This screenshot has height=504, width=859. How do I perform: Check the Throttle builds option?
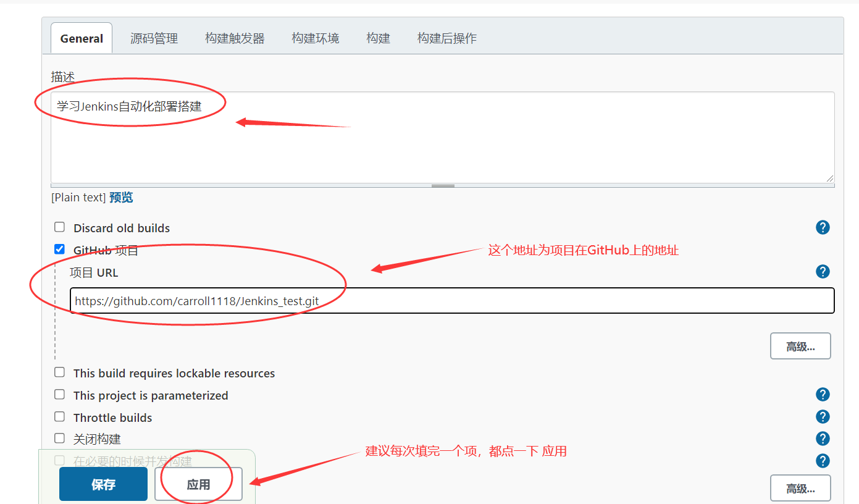[59, 417]
